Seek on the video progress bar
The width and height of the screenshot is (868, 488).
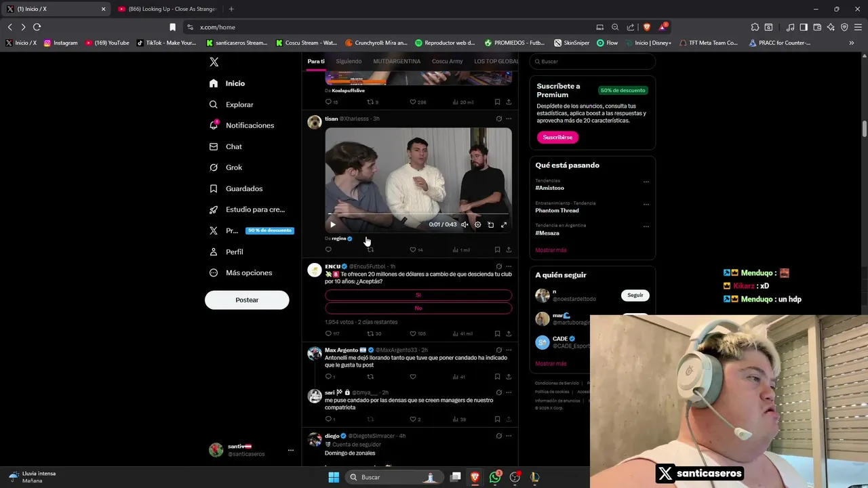coord(418,214)
